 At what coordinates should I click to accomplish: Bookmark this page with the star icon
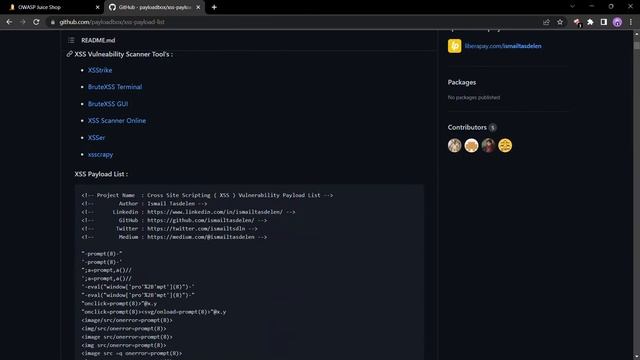pos(560,22)
